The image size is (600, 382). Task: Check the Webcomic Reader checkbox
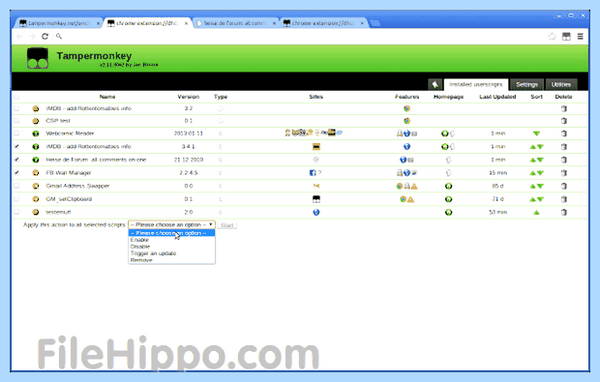click(x=16, y=134)
